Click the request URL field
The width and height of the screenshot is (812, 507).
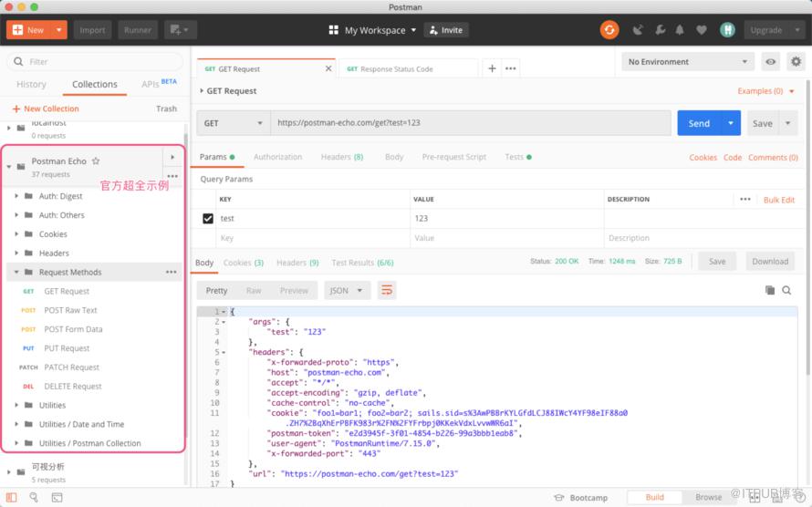[x=470, y=123]
